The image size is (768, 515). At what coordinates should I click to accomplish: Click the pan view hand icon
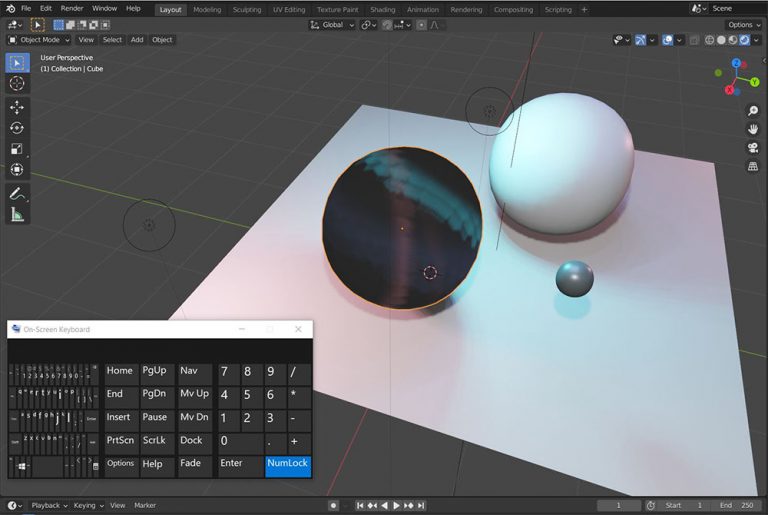click(753, 129)
